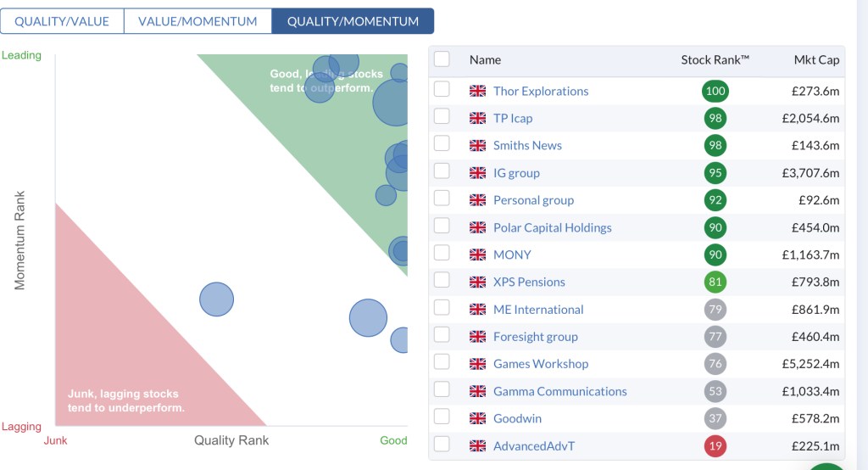
Task: Toggle the select-all checkbox in table header
Action: click(x=442, y=59)
